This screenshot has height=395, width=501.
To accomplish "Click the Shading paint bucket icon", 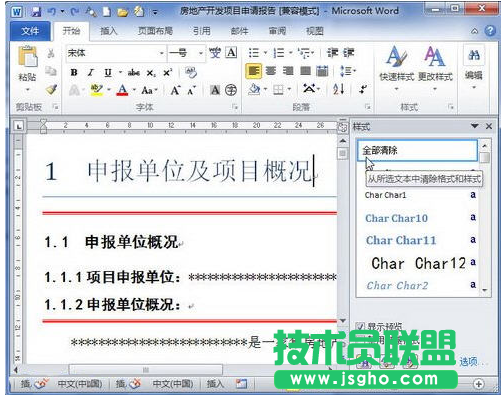I will [254, 89].
